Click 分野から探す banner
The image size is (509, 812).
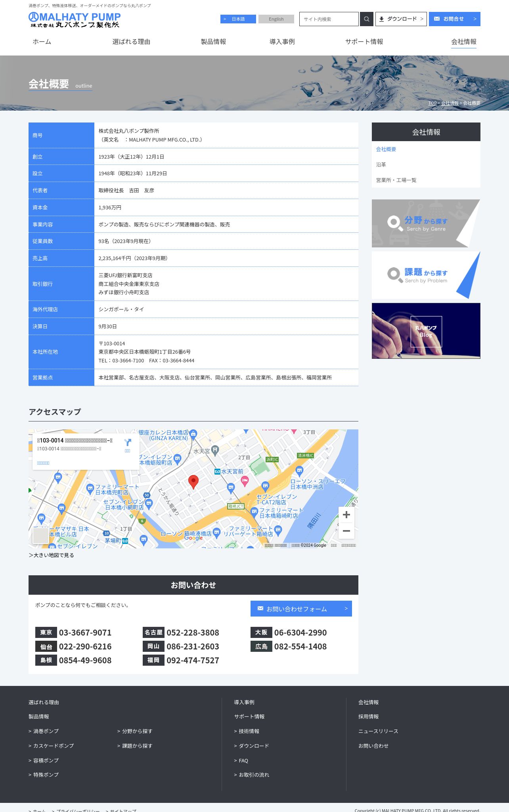click(x=426, y=224)
